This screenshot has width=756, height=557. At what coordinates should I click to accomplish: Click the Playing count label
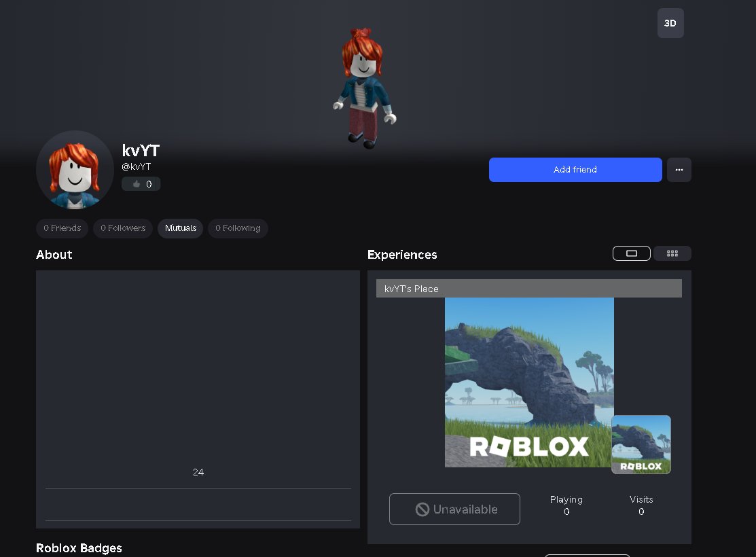pyautogui.click(x=566, y=500)
